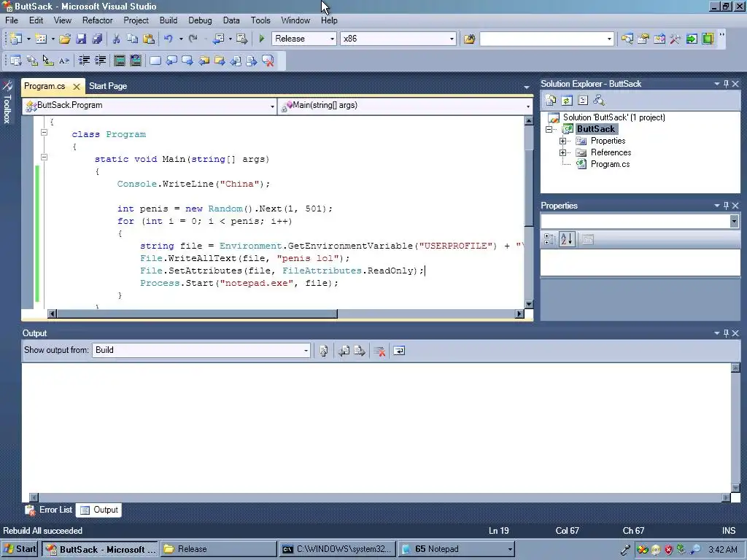This screenshot has height=560, width=747.
Task: Click the code editor vertical scroll down arrow
Action: [x=529, y=304]
